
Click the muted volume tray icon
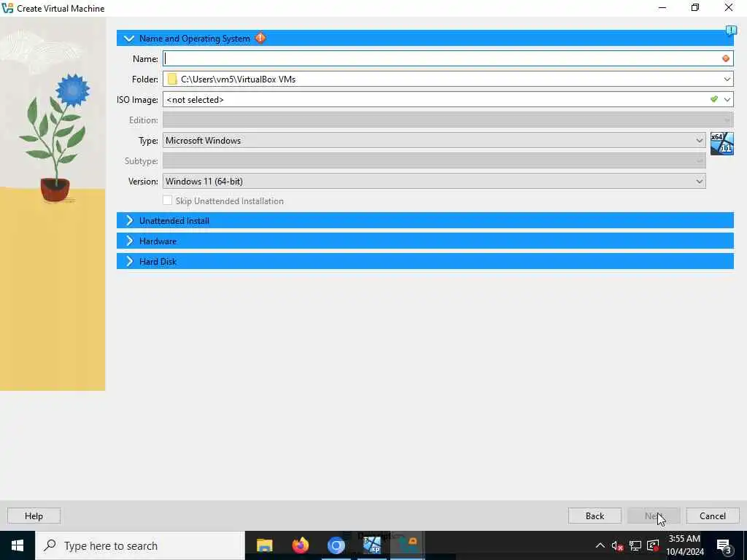(617, 545)
